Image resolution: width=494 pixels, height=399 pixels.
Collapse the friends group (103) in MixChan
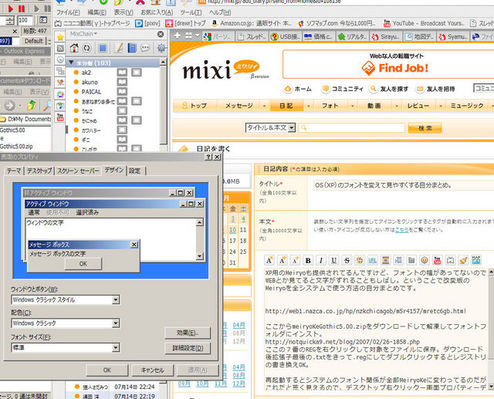coord(71,63)
